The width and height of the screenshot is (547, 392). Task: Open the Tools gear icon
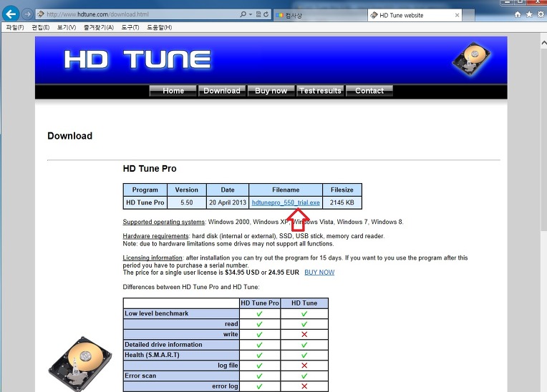(541, 14)
